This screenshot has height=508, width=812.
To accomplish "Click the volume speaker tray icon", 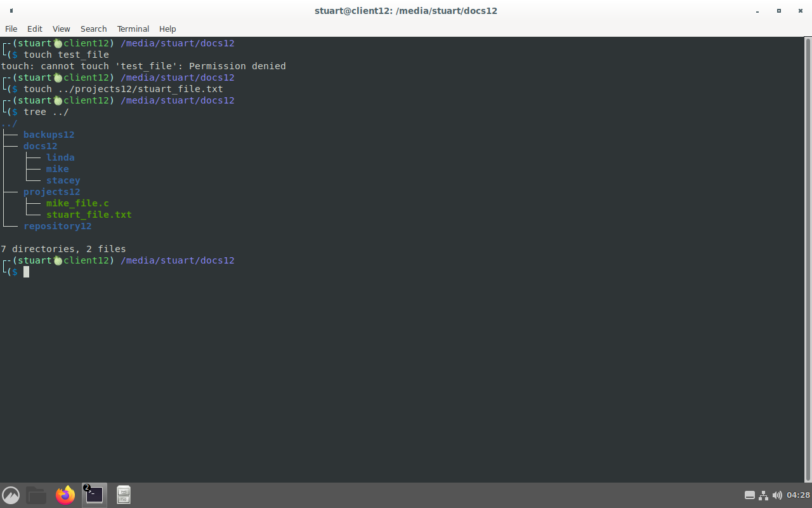I will click(x=777, y=495).
